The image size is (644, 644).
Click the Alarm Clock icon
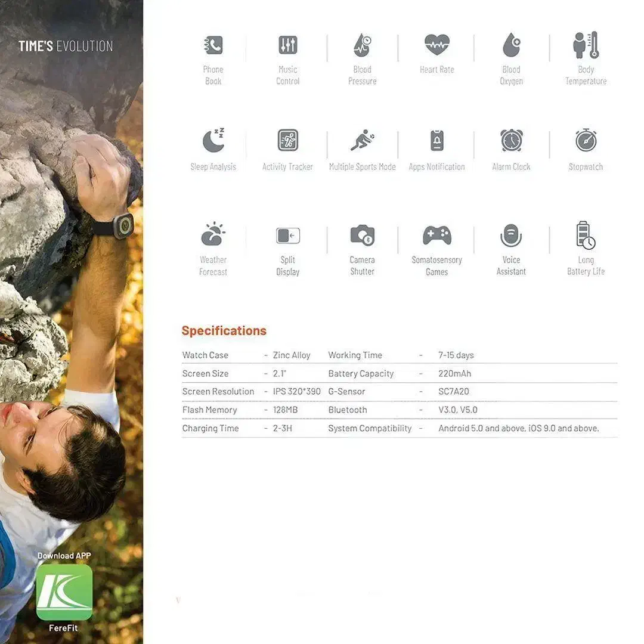click(511, 141)
